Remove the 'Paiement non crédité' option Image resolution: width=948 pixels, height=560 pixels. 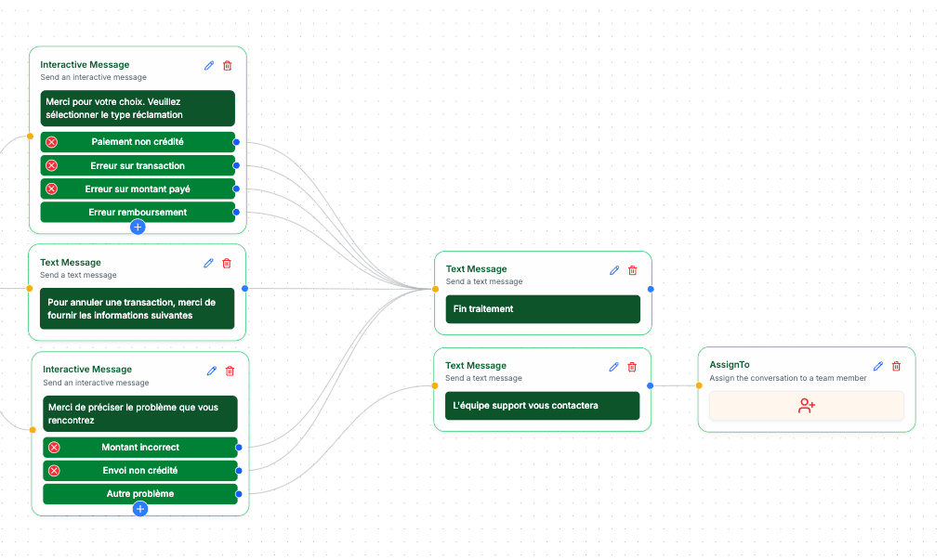pos(52,142)
